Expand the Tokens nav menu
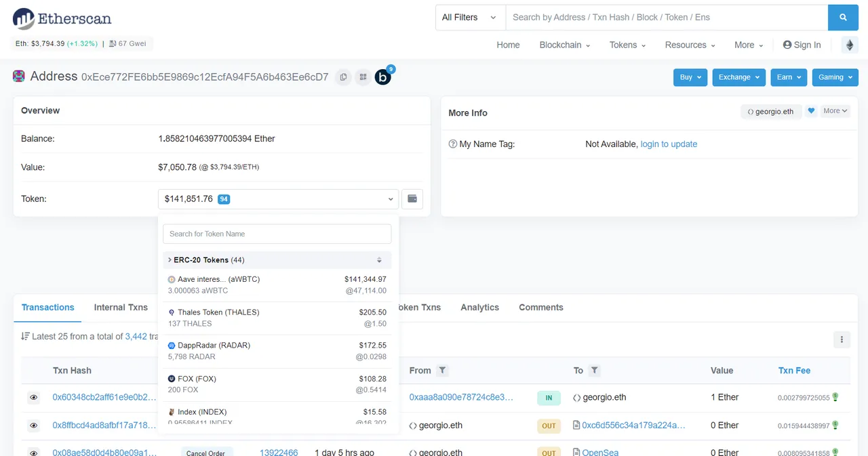Viewport: 868px width, 456px height. (627, 45)
